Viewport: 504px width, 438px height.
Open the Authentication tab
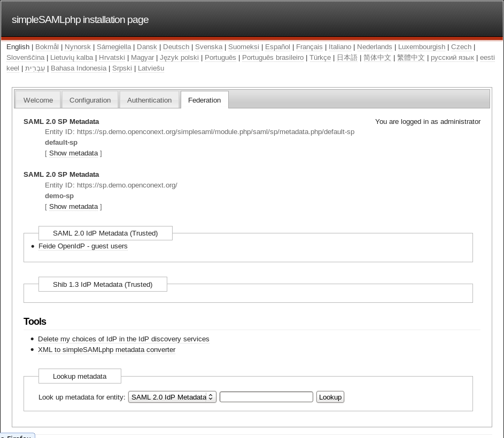click(x=149, y=100)
